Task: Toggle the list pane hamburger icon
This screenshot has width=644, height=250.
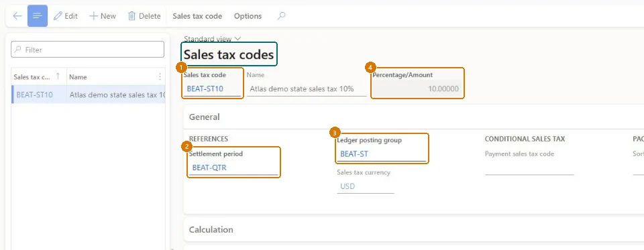Action: pos(38,16)
